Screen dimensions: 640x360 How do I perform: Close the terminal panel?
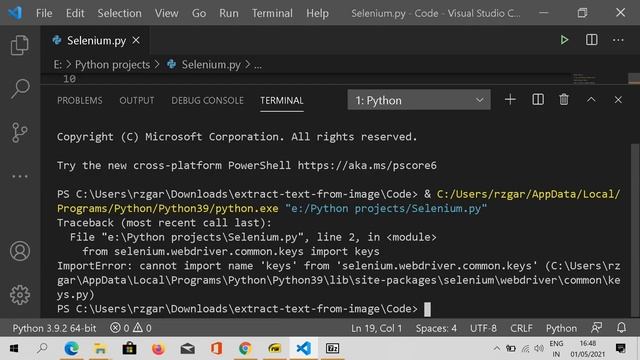tap(618, 100)
